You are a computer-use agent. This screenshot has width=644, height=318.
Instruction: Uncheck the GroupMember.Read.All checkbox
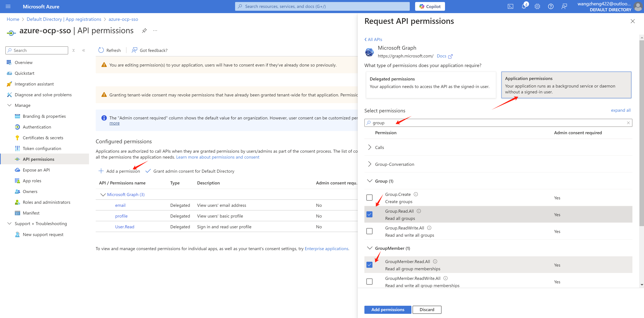[369, 265]
